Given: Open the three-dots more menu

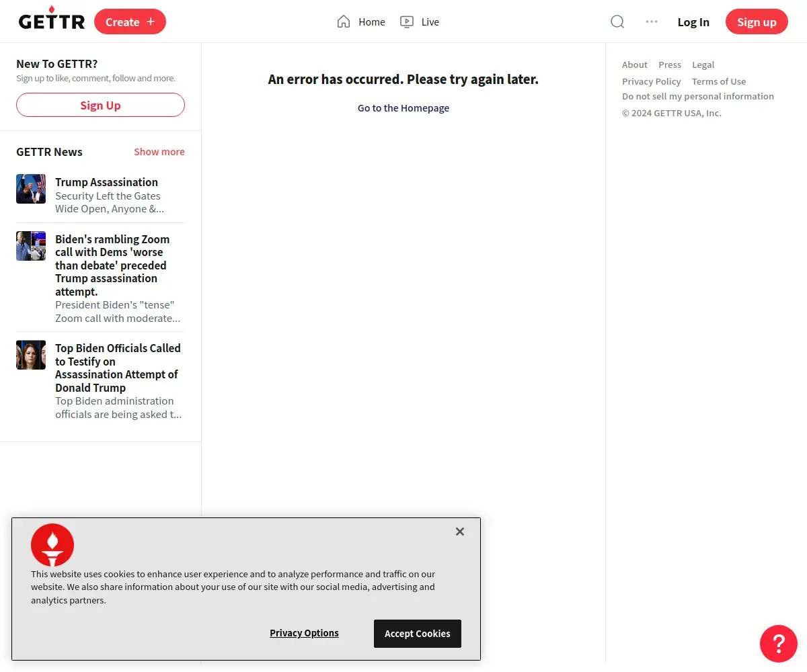Looking at the screenshot, I should 652,22.
